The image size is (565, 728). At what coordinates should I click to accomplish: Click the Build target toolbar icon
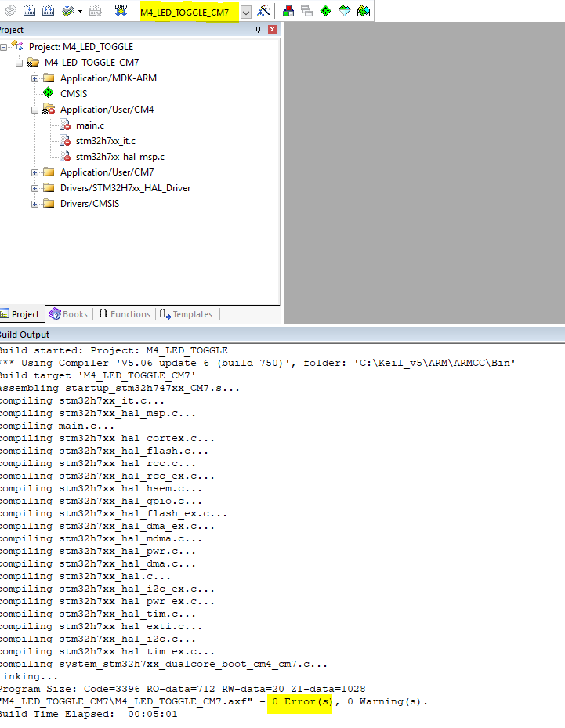(x=29, y=10)
